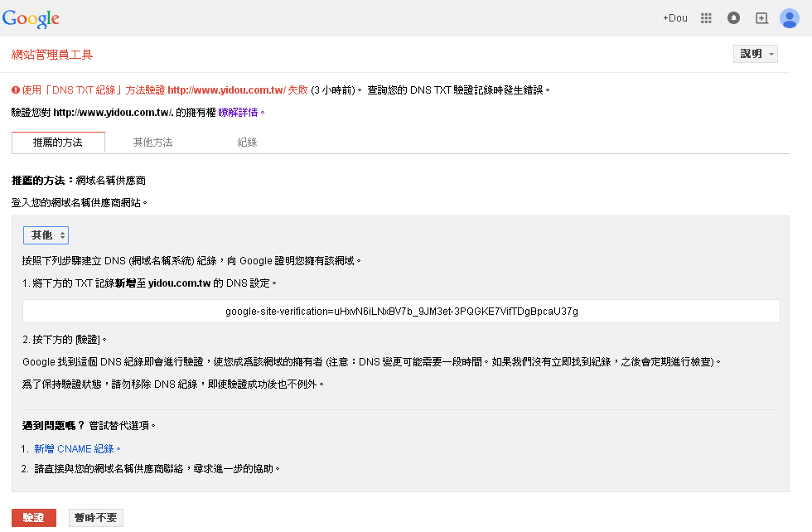Click the Google logo
This screenshot has width=812, height=532.
31,18
